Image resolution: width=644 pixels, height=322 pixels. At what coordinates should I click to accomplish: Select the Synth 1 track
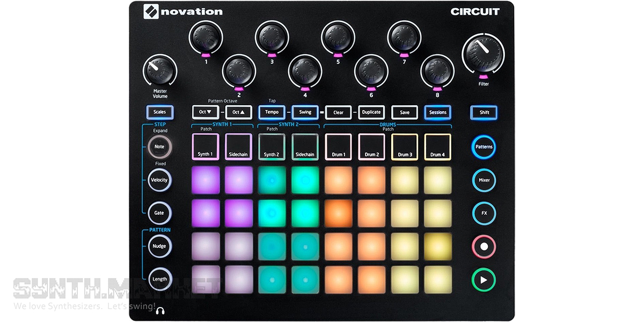(x=205, y=147)
